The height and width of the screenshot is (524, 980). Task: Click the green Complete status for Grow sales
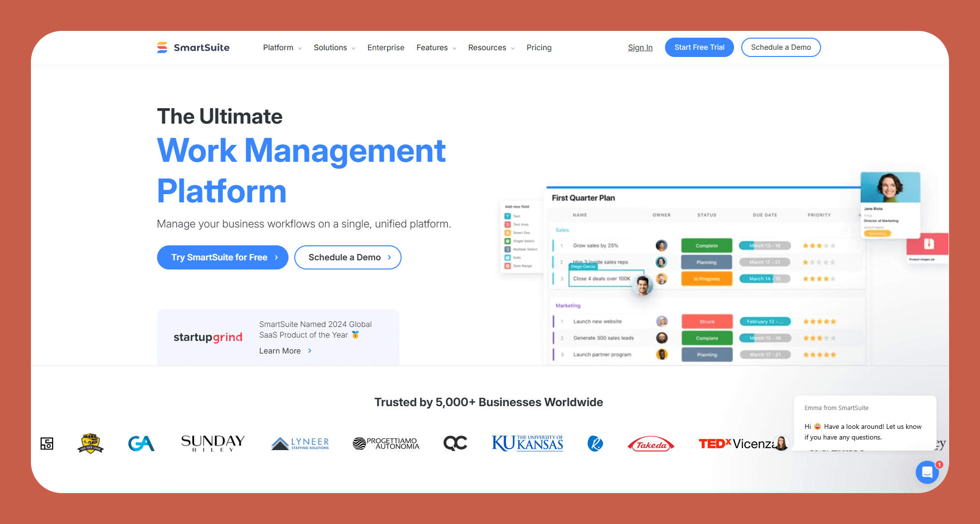coord(706,245)
